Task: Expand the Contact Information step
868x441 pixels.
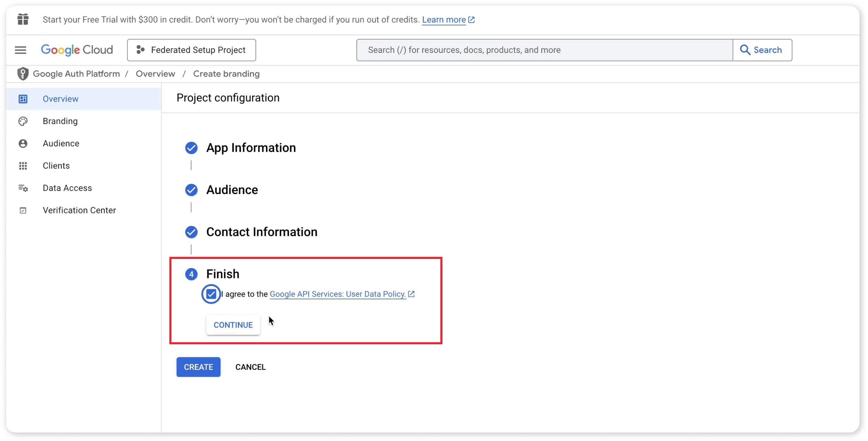Action: tap(261, 232)
